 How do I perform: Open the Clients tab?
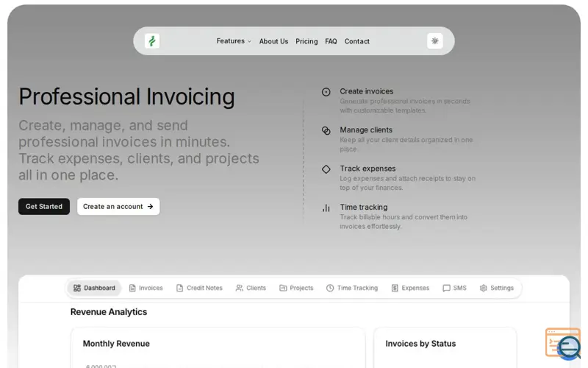coord(251,288)
